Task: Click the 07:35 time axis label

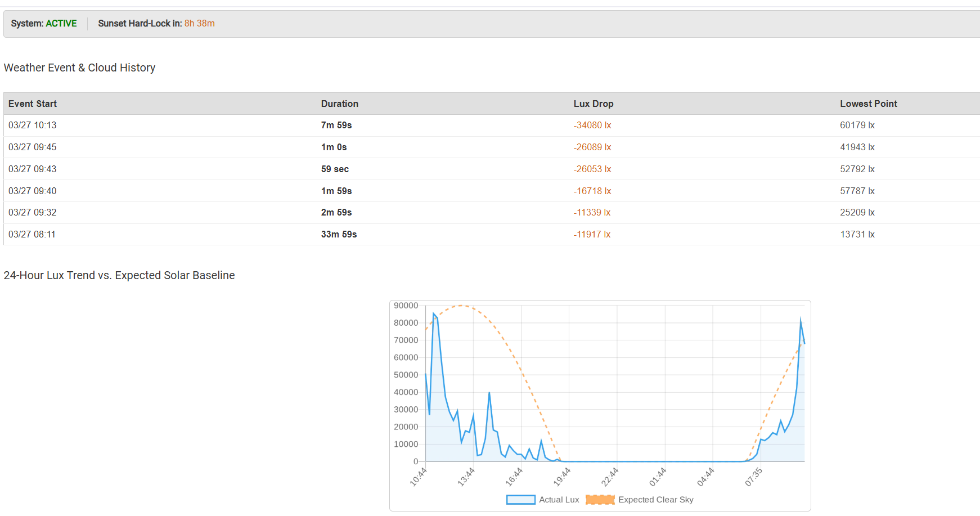Action: [x=753, y=477]
